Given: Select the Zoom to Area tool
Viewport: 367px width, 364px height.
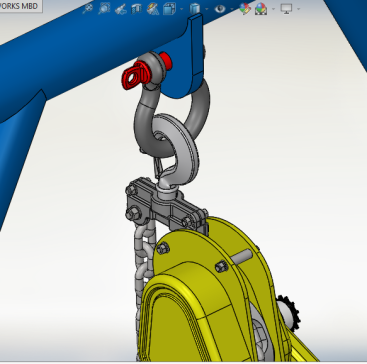Looking at the screenshot, I should [x=104, y=9].
